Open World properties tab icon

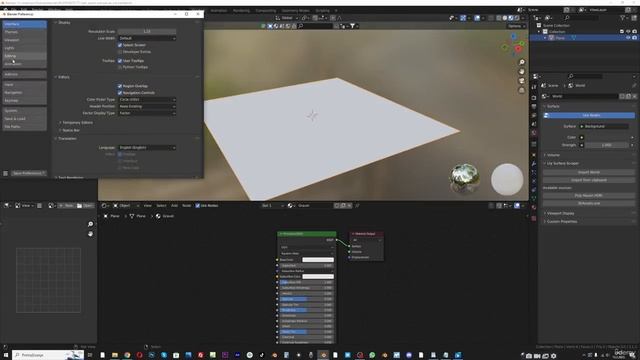534,132
